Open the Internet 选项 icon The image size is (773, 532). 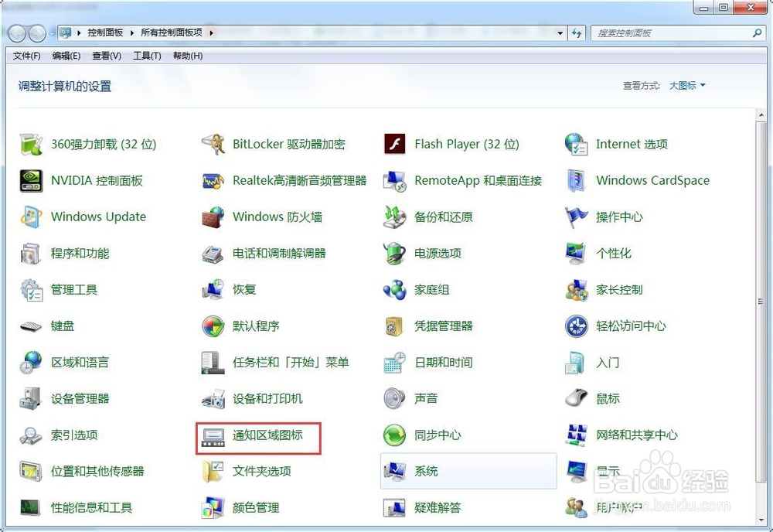coord(577,145)
